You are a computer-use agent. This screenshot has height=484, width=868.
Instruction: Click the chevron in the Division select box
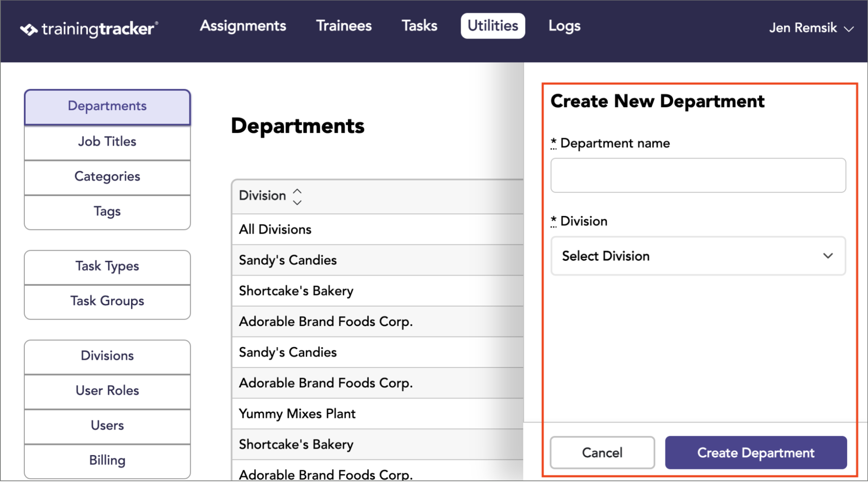pyautogui.click(x=827, y=256)
